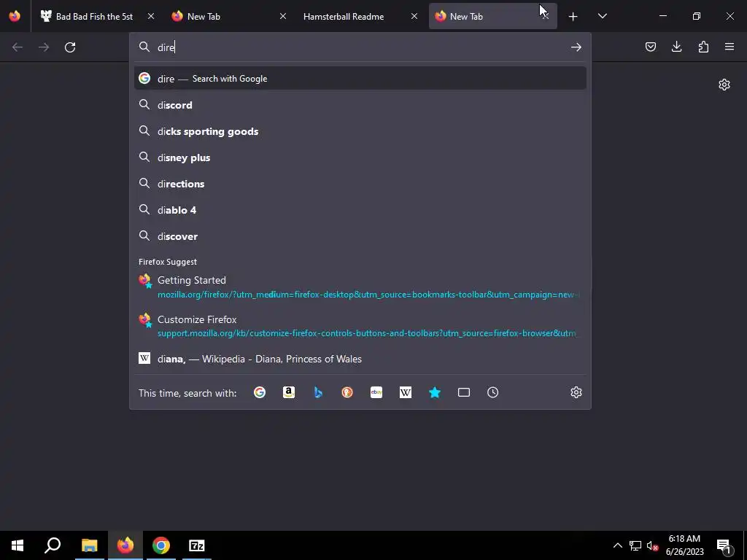
Task: Search this time with Google
Action: pos(260,392)
